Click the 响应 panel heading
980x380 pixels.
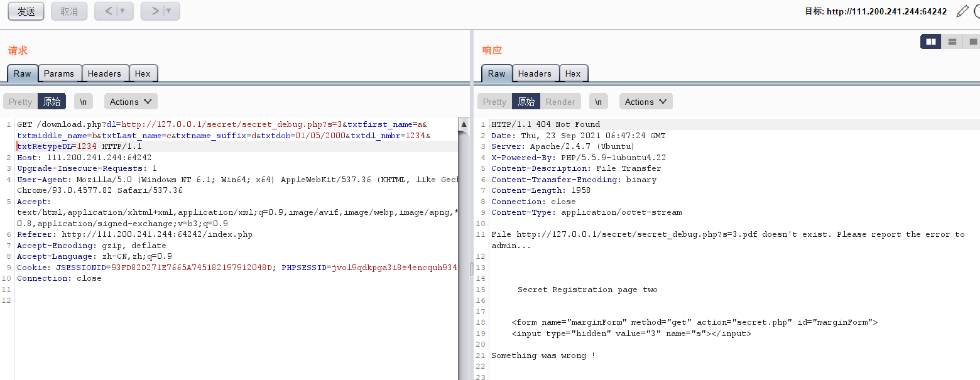coord(492,50)
